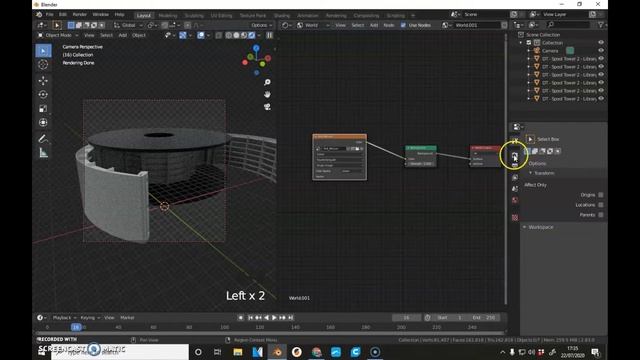Image resolution: width=640 pixels, height=360 pixels.
Task: Open the Edit menu
Action: (x=62, y=15)
